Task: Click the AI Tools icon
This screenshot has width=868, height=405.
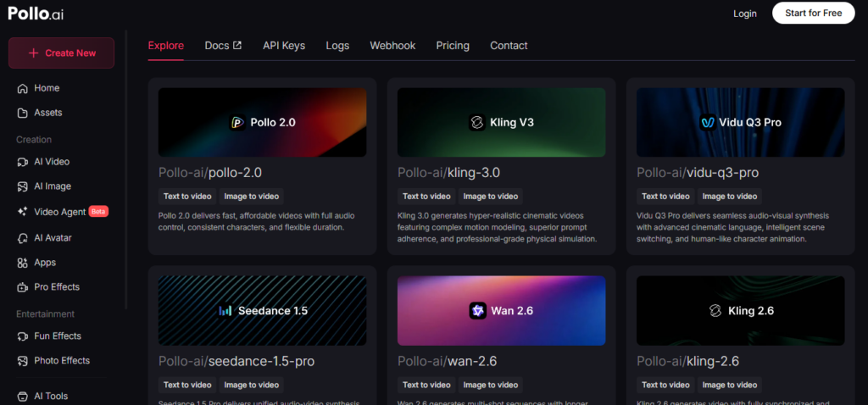Action: (x=22, y=397)
